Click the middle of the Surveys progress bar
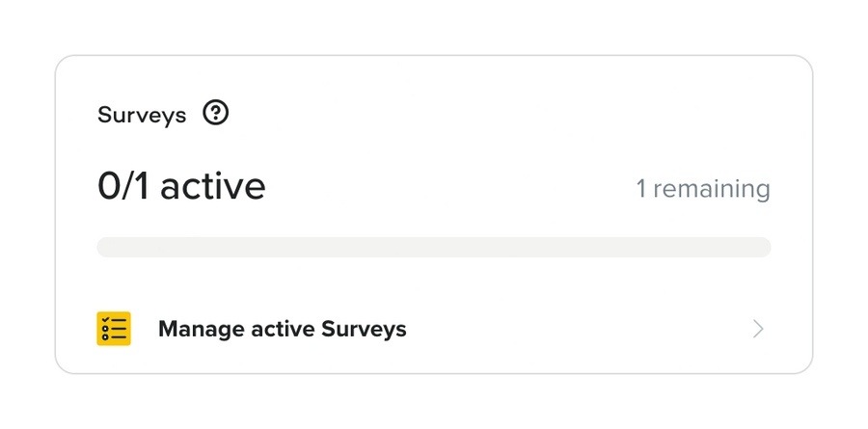 click(434, 248)
